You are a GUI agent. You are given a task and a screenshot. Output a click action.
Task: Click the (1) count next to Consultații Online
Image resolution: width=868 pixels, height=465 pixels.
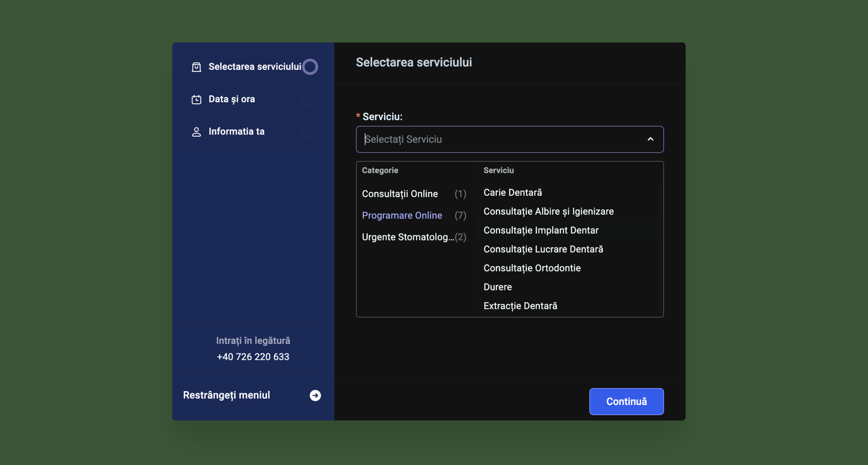click(x=461, y=193)
